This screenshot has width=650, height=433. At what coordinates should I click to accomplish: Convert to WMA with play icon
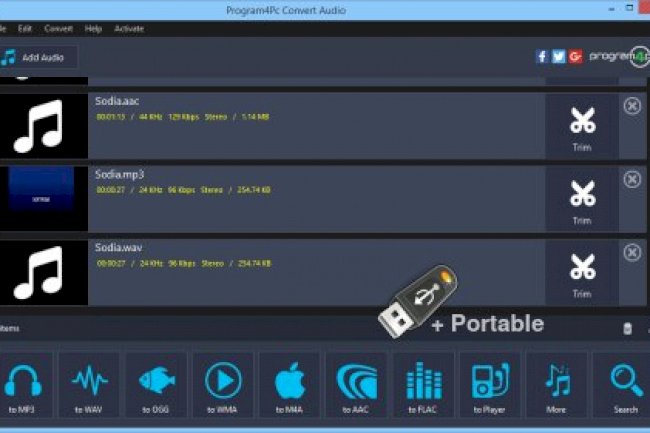[223, 385]
